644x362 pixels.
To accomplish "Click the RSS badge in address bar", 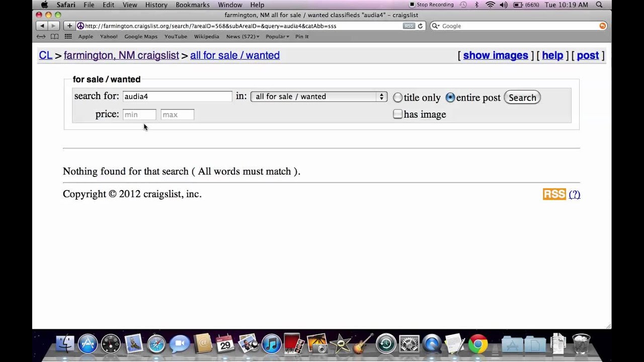I will tap(409, 26).
